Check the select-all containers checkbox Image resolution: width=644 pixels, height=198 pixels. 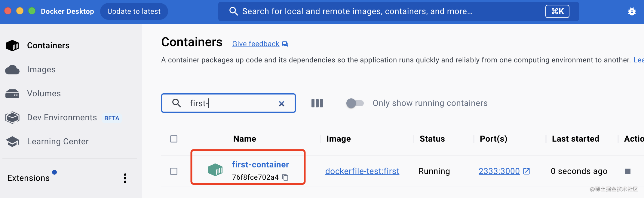(174, 139)
